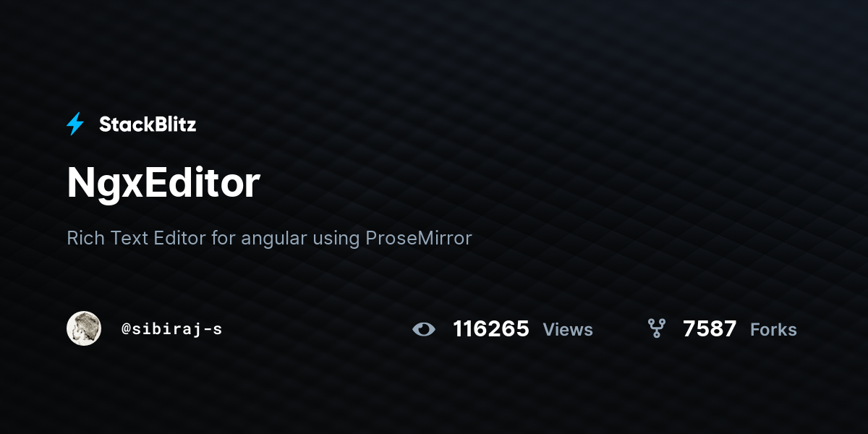Click the letter N in NgxEditor

click(82, 183)
